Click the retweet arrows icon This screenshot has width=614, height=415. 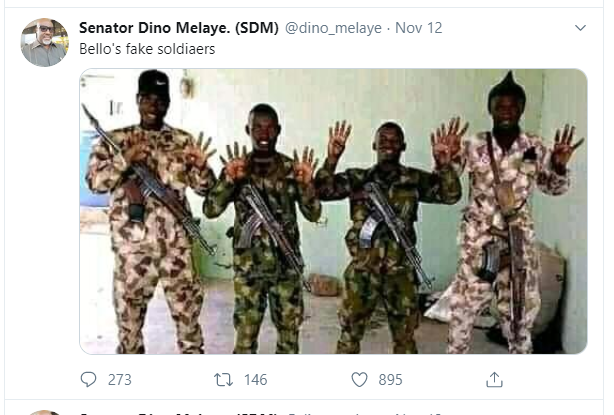[x=224, y=380]
